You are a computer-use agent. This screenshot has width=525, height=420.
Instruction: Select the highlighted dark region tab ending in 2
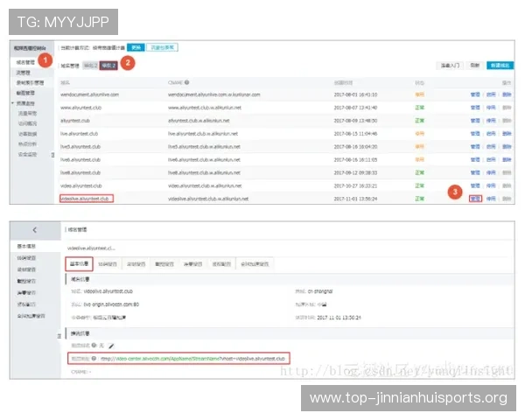tap(108, 66)
